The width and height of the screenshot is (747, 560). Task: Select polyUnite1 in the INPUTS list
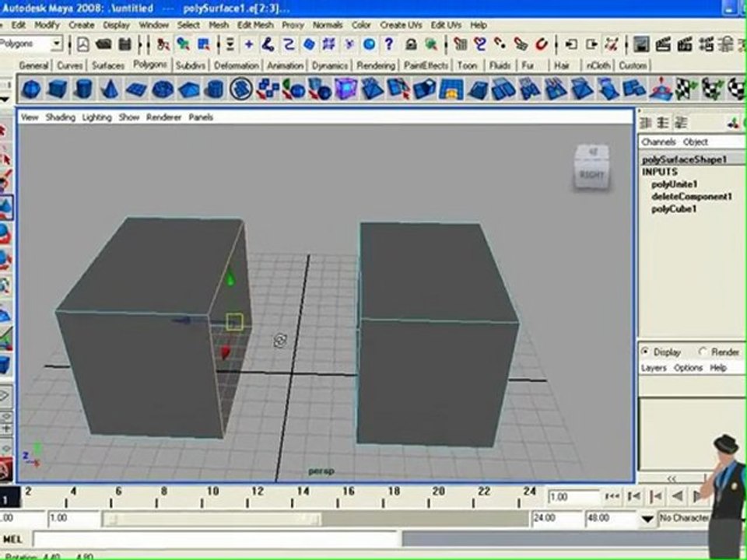(x=674, y=184)
